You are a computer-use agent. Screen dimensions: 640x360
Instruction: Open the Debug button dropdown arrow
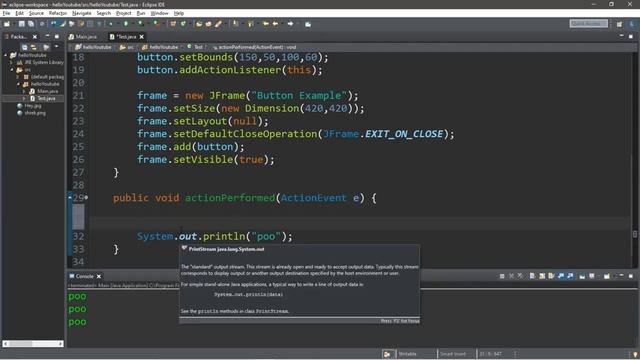click(118, 24)
